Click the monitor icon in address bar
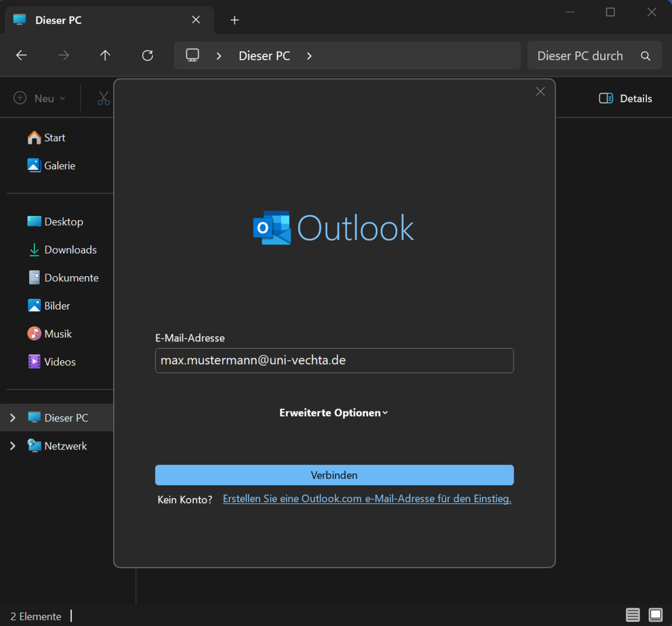Screen dimensions: 672x626 coord(192,55)
